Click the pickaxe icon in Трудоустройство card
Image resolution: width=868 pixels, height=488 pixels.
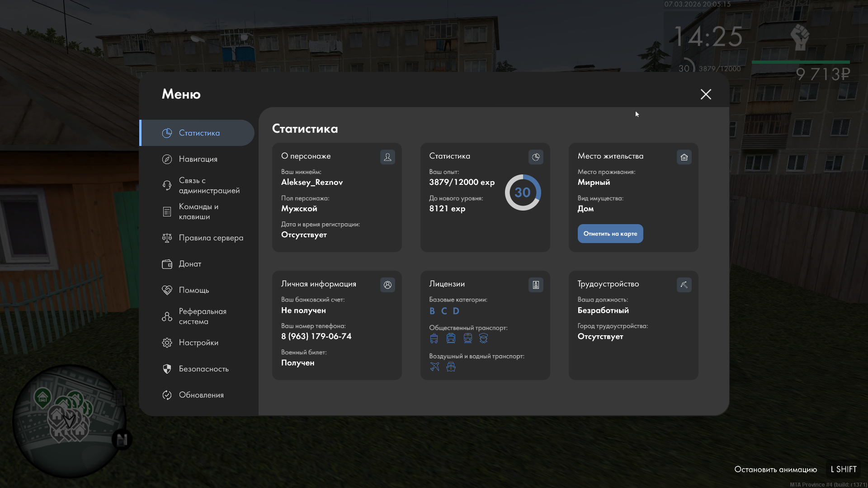click(x=684, y=285)
